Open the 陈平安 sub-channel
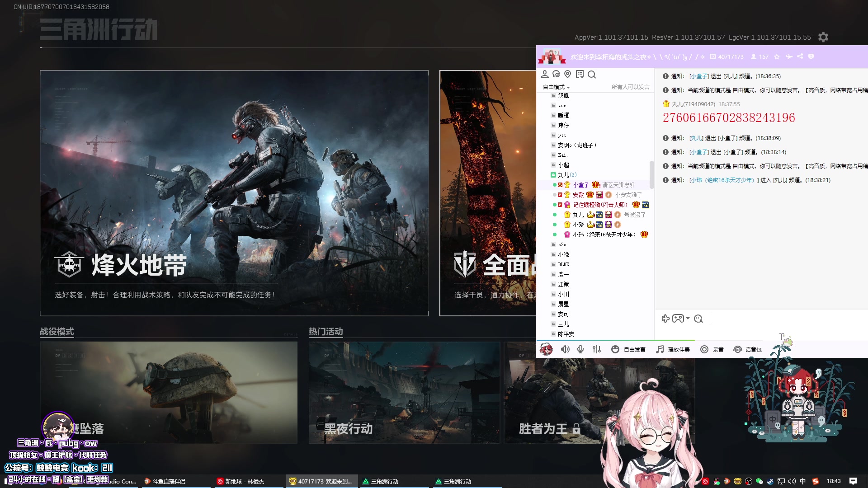The image size is (868, 488). pyautogui.click(x=566, y=334)
